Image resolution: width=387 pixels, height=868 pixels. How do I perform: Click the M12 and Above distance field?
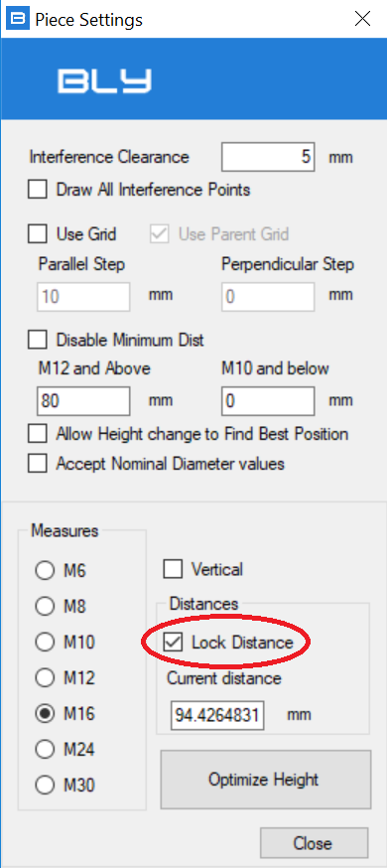coord(83,401)
